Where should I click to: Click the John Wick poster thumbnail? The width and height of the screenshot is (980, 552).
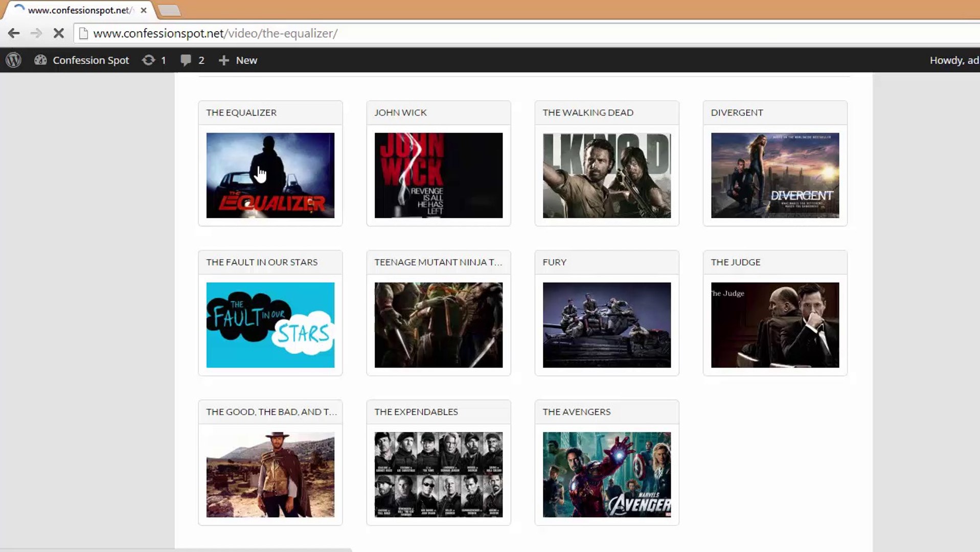(x=439, y=175)
